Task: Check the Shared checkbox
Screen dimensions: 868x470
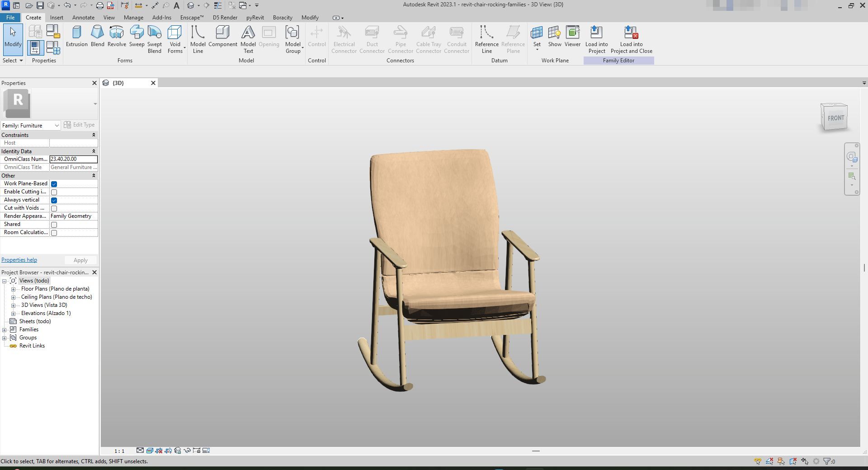Action: [x=54, y=225]
